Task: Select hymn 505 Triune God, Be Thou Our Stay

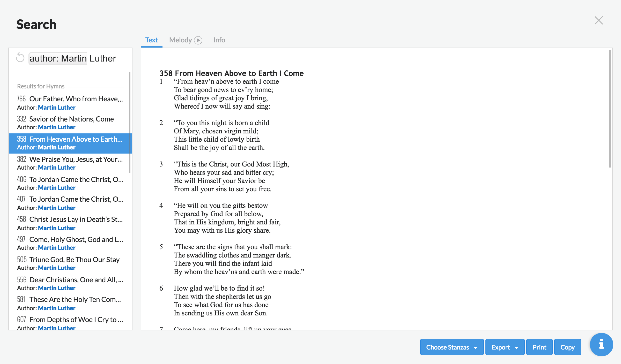Action: pos(70,263)
